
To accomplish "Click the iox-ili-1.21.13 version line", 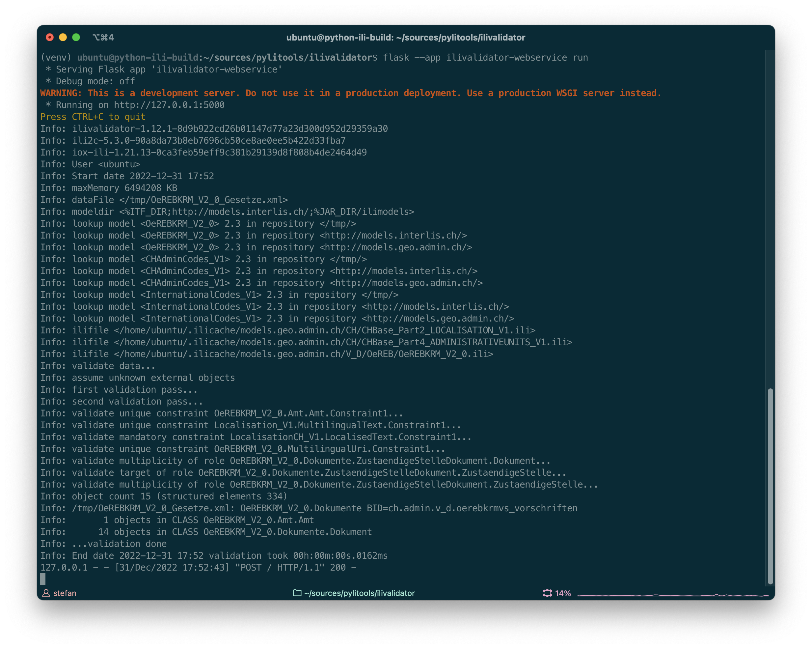I will click(203, 152).
